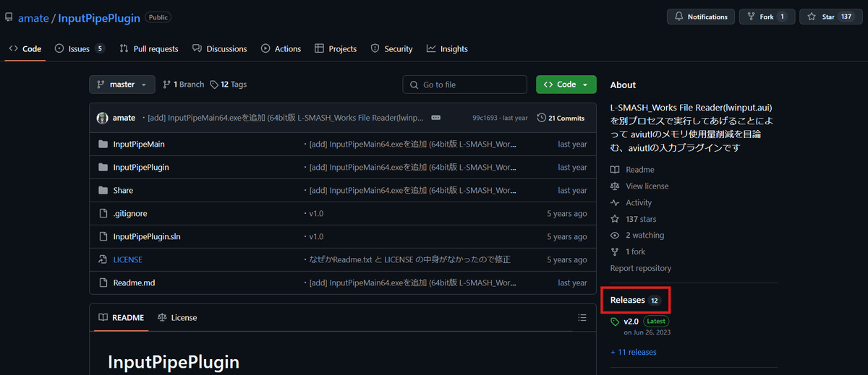Open the green Code dropdown button
Image resolution: width=868 pixels, height=375 pixels.
point(566,85)
